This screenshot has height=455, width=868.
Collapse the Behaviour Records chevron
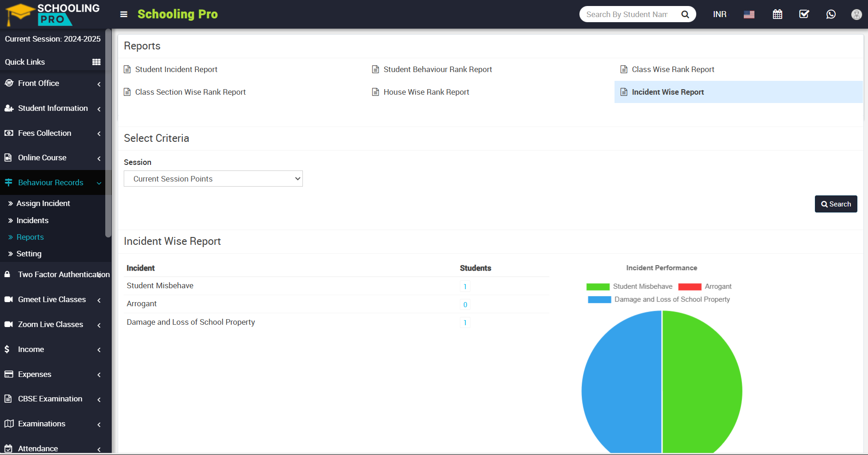coord(99,183)
